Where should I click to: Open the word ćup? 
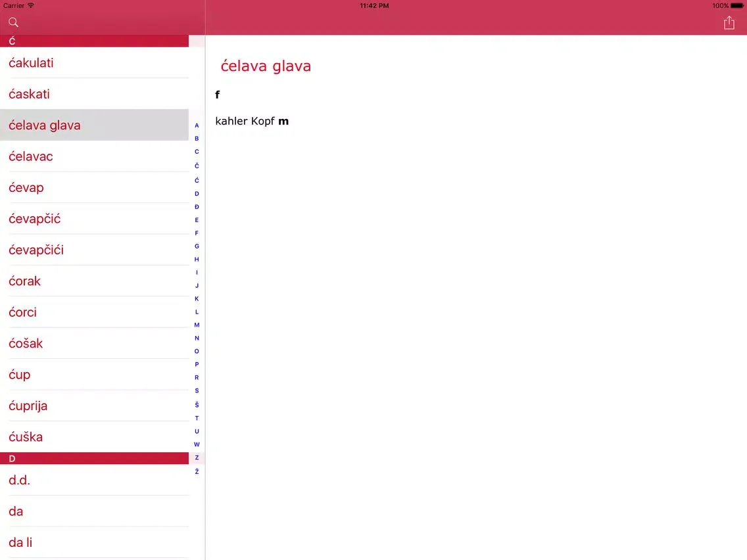[94, 375]
